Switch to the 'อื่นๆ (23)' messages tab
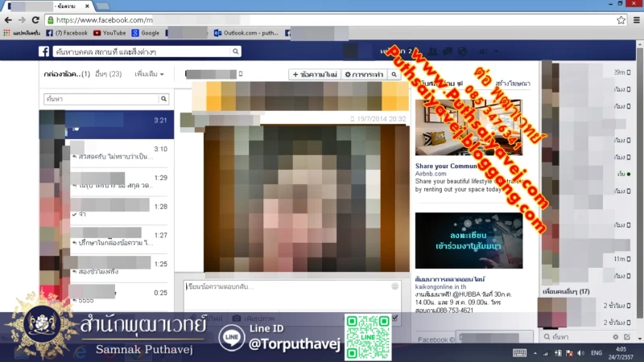The height and width of the screenshot is (362, 644). [108, 74]
